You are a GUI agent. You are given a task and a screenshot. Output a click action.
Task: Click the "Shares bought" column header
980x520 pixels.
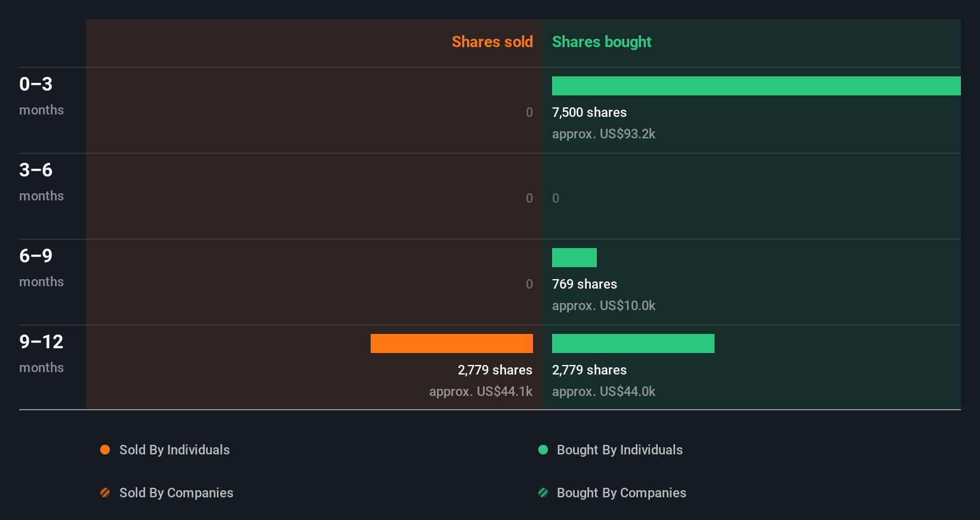point(602,42)
